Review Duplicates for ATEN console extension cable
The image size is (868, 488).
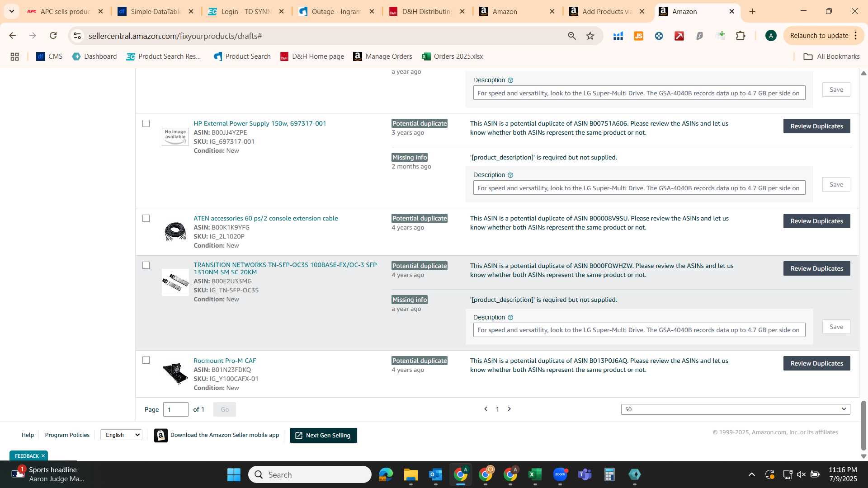pyautogui.click(x=816, y=221)
